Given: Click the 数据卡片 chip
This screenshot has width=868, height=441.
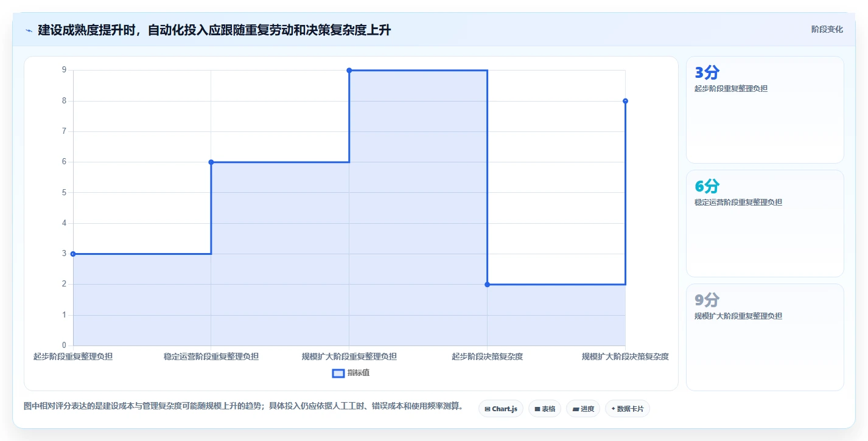Looking at the screenshot, I should 628,409.
